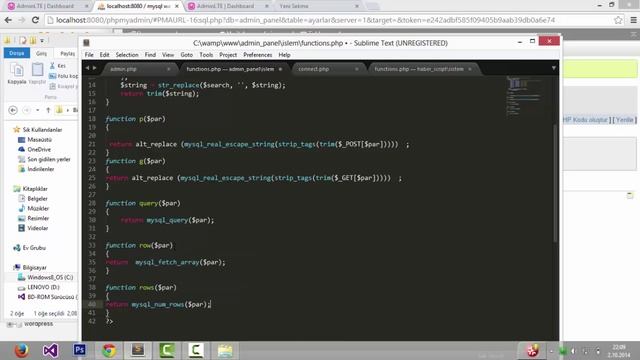Open File Explorer from the taskbar
This screenshot has width=640, height=360.
225,350
